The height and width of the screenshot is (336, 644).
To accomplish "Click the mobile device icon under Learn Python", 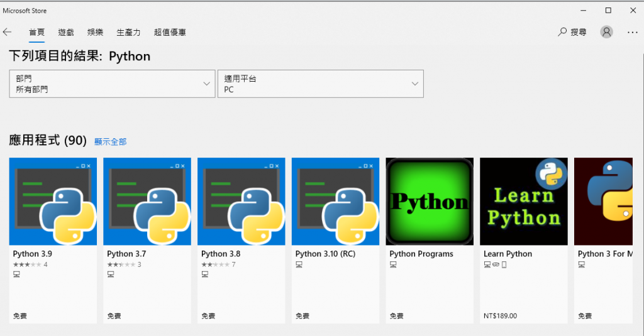I will point(504,264).
